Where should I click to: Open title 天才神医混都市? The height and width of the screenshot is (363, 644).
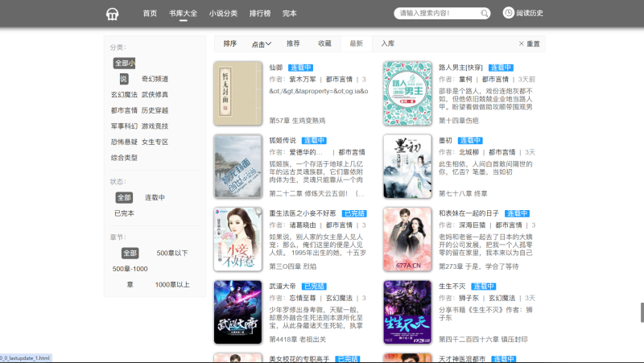(x=462, y=359)
